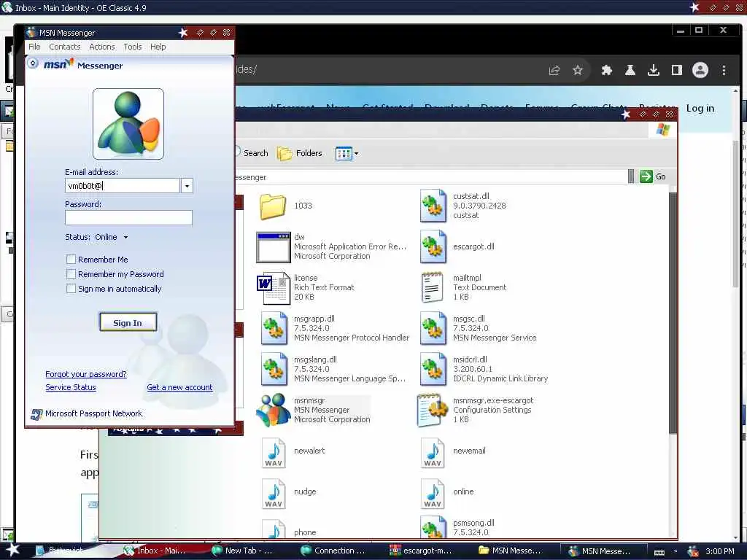Enable Sign me in automatically checkbox
The image size is (747, 560).
[x=71, y=289]
